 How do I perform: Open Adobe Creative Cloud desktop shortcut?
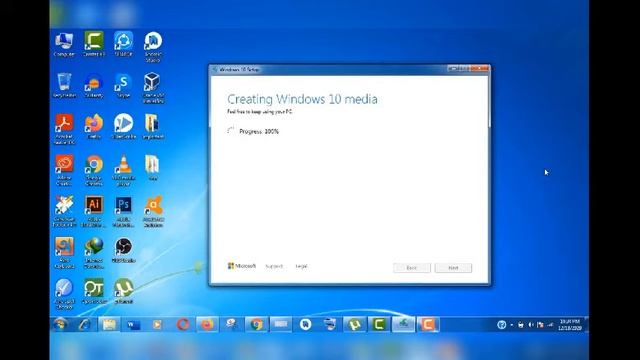(x=64, y=170)
